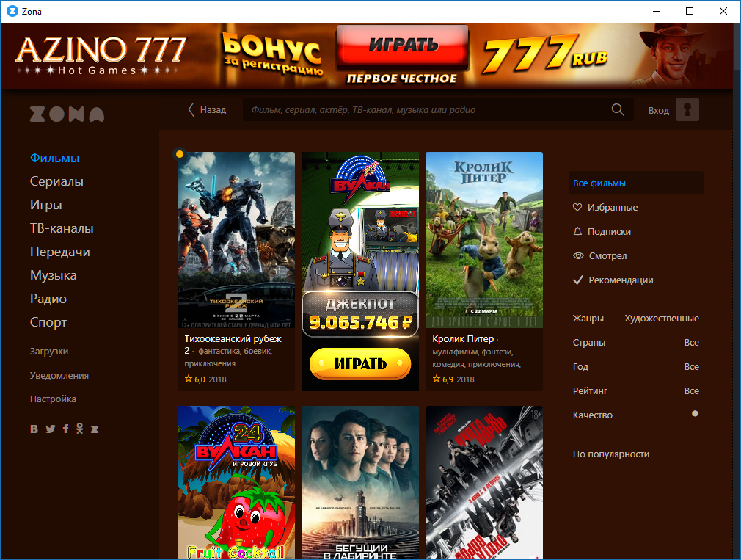Open Уведомления notifications page
This screenshot has height=560, width=741.
[59, 375]
